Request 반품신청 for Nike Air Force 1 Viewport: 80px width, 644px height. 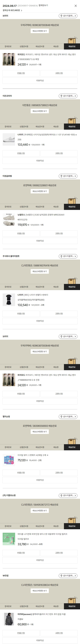click(21, 153)
